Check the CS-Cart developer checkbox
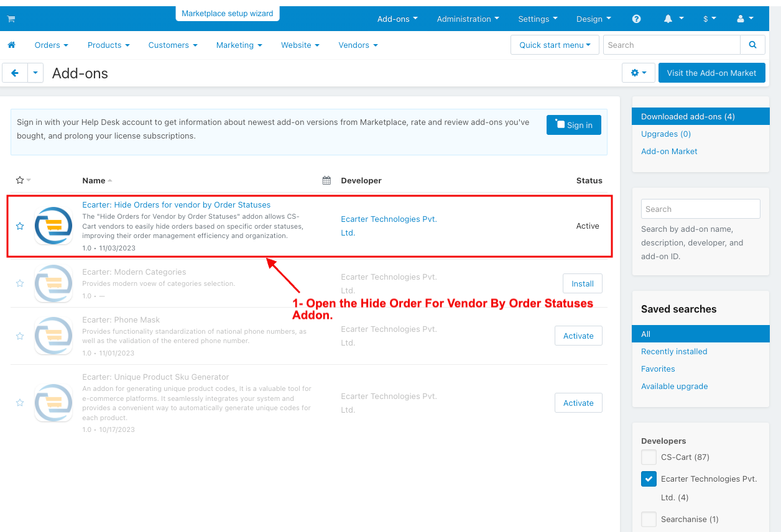Screen dimensions: 781x532 [649, 457]
